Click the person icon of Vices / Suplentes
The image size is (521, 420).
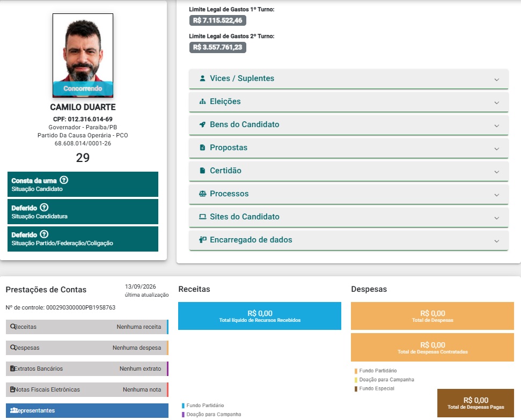(x=202, y=78)
